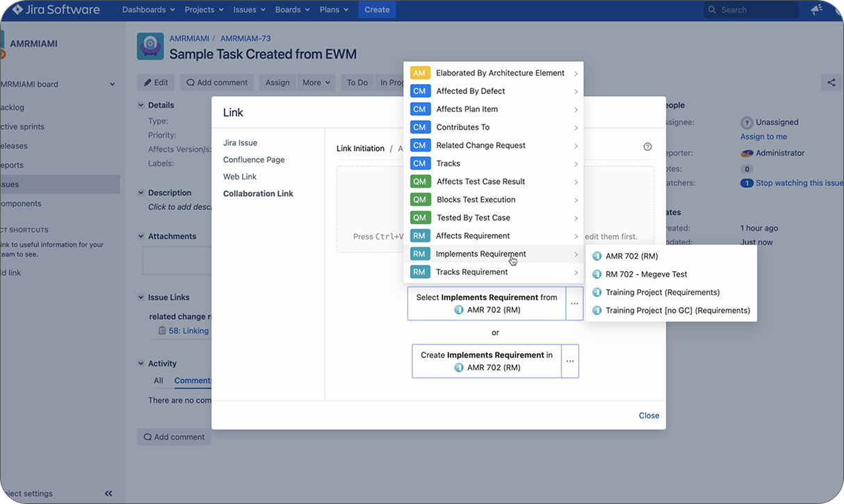Click the help question mark icon in dialog
Viewport: 844px width, 504px height.
point(647,147)
